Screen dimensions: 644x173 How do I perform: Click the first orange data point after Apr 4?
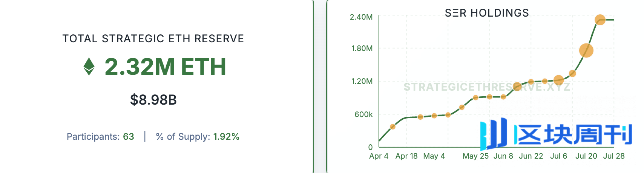click(393, 127)
